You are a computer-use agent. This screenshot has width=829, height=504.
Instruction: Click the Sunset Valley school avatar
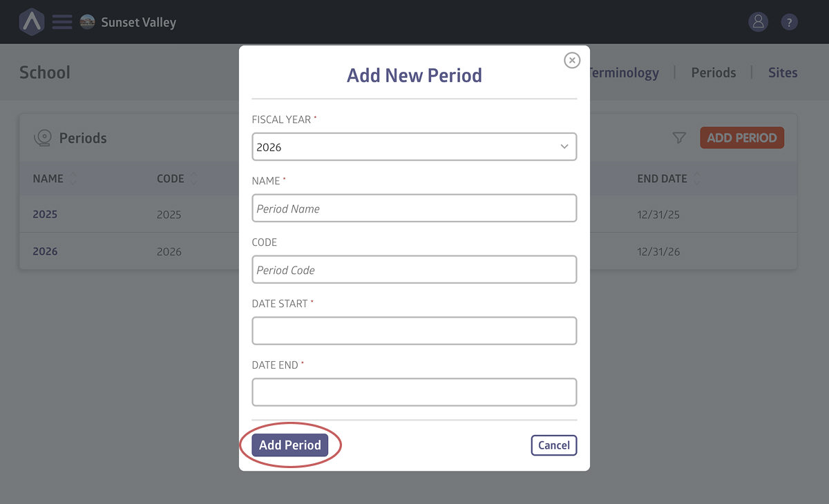tap(88, 22)
